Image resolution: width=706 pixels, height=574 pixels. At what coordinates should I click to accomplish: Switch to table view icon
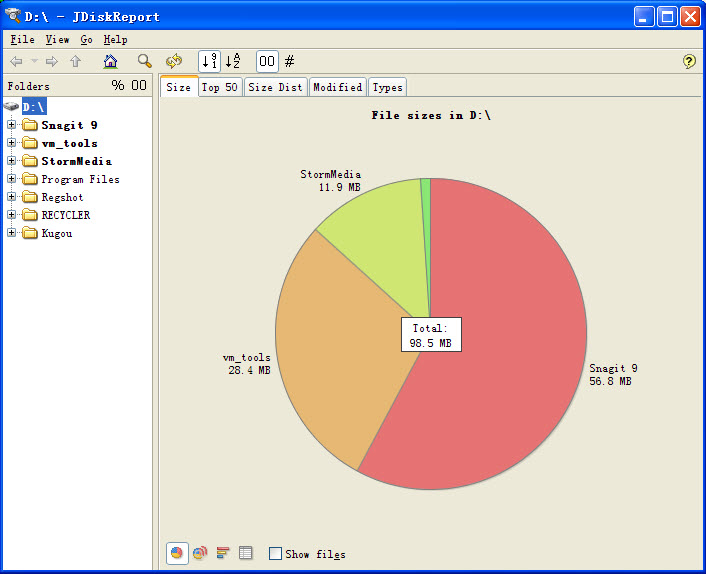point(246,553)
